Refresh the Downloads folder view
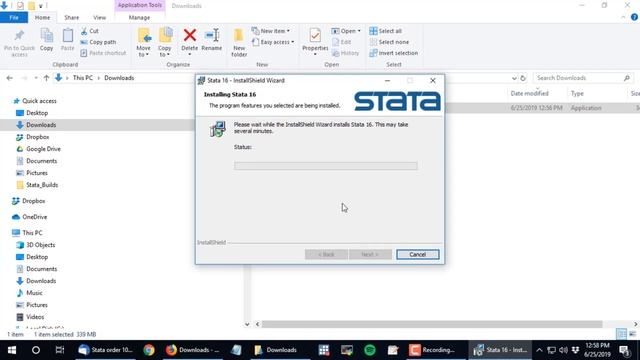 point(523,78)
